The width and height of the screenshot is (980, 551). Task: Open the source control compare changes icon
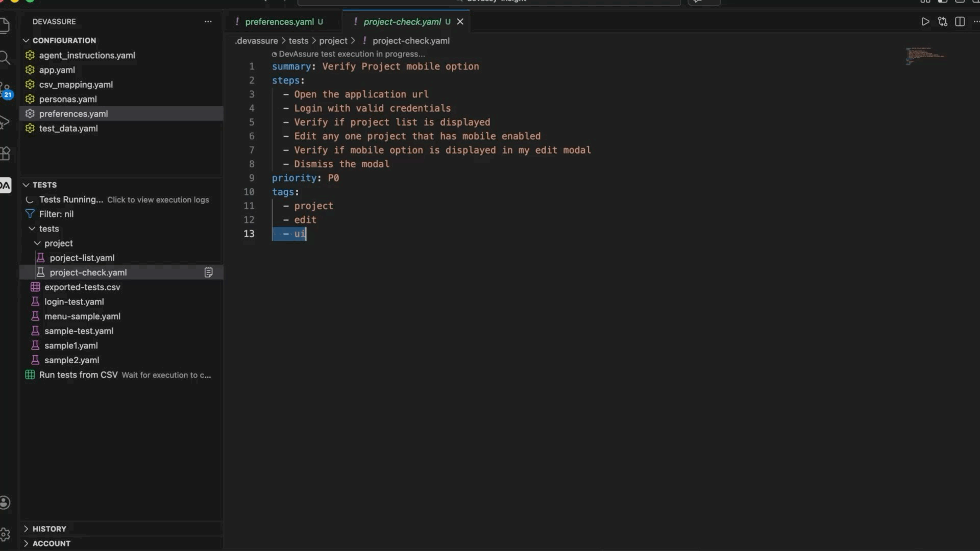tap(942, 21)
